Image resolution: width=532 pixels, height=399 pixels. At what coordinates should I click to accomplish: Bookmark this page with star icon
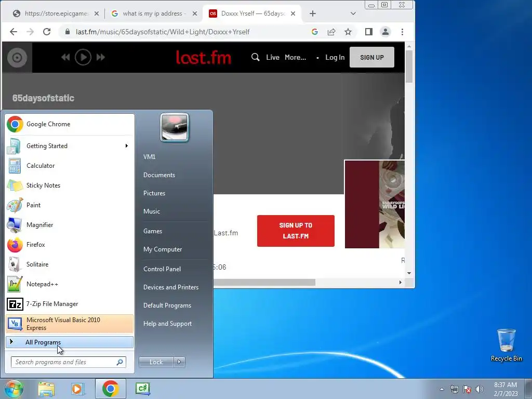pyautogui.click(x=348, y=32)
